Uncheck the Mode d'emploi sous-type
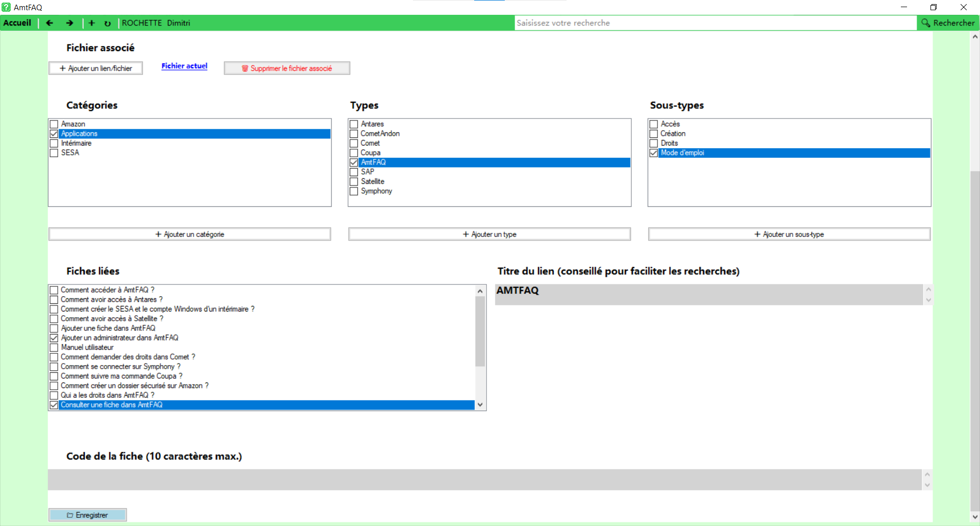 653,153
